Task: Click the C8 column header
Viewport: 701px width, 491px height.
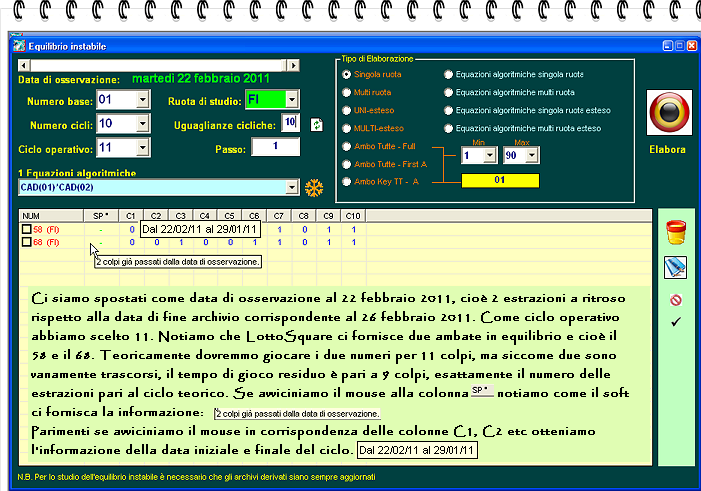Action: pyautogui.click(x=304, y=216)
